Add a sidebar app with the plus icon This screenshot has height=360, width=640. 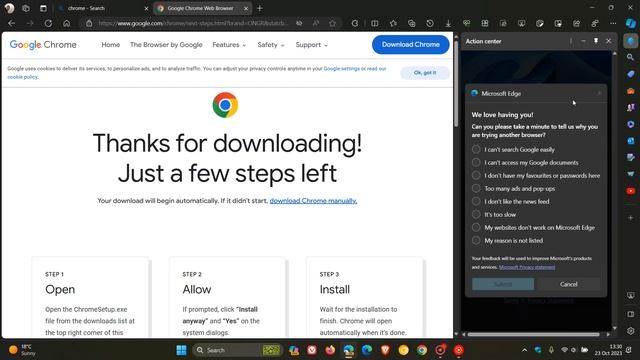[x=631, y=218]
